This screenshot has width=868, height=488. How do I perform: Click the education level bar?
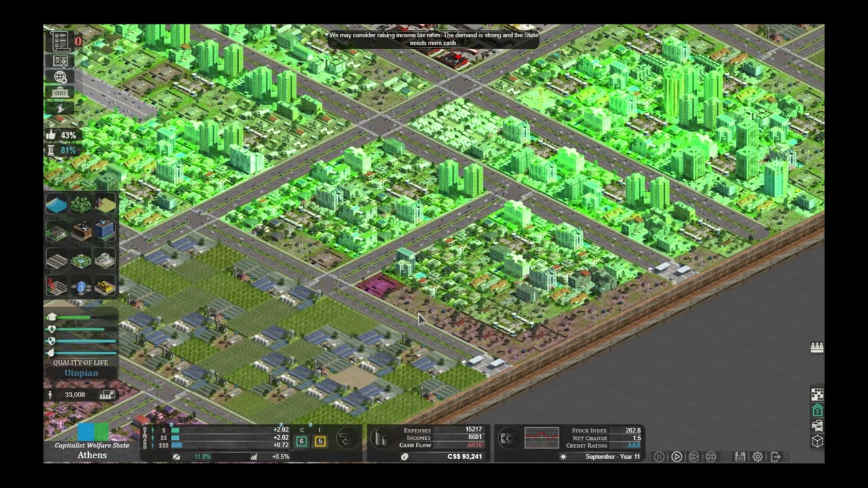tap(81, 317)
